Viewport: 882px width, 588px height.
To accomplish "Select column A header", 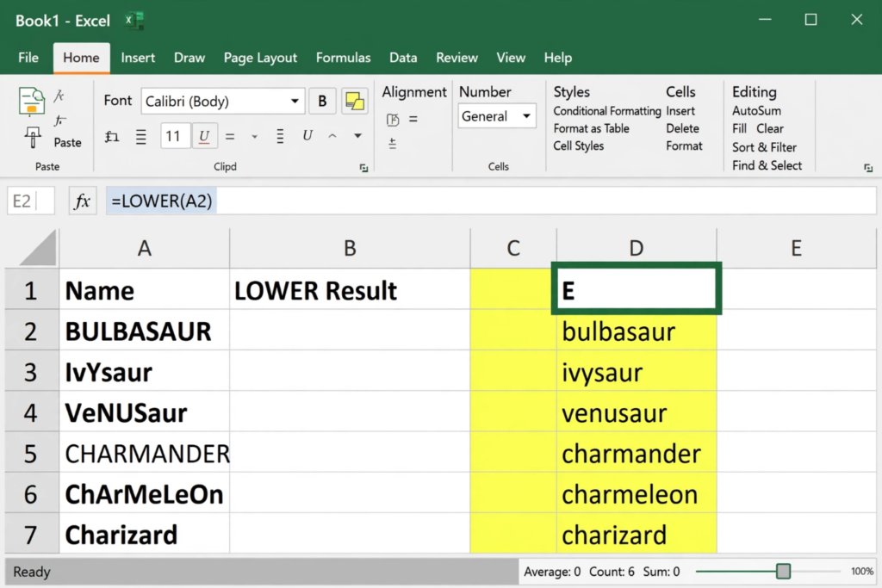I will [x=145, y=248].
